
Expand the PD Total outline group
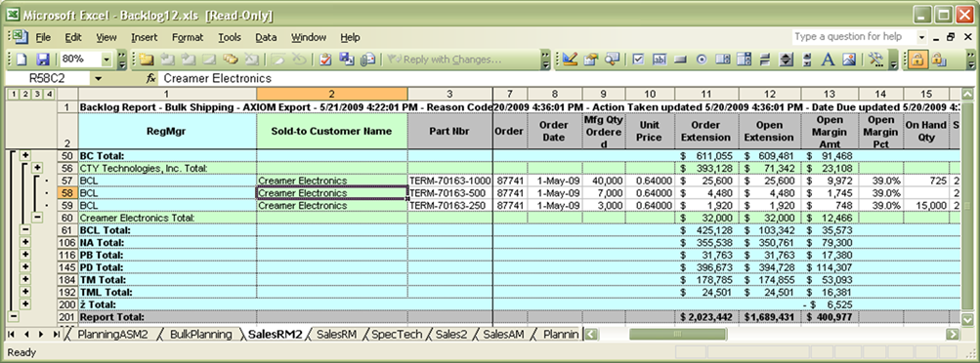(25, 267)
